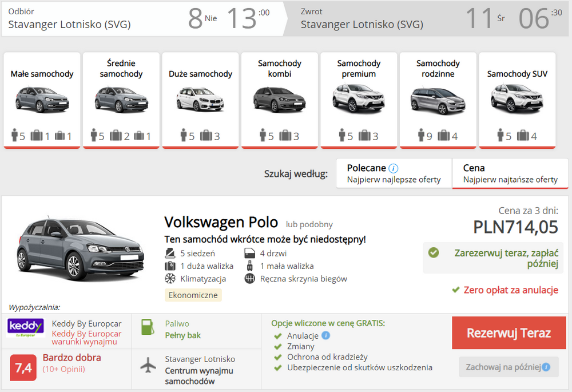572x392 pixels.
Task: Sort by Polecane, najlepsze oferty
Action: click(x=394, y=173)
